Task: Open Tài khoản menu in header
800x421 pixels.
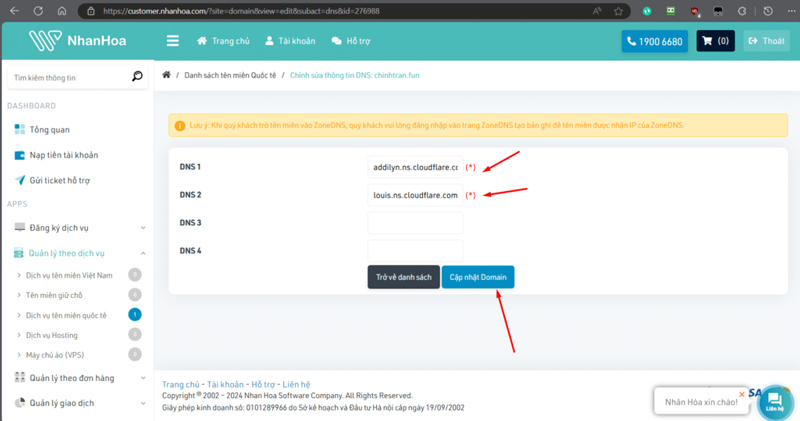Action: tap(290, 42)
